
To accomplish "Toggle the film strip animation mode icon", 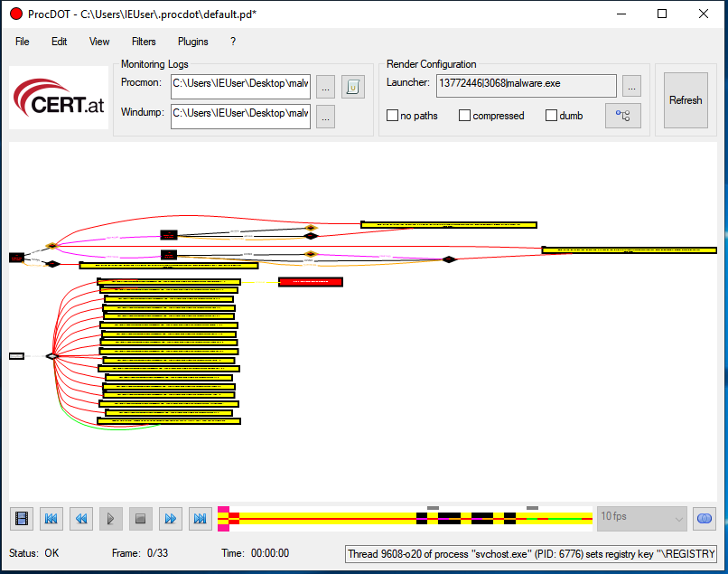I will click(22, 518).
